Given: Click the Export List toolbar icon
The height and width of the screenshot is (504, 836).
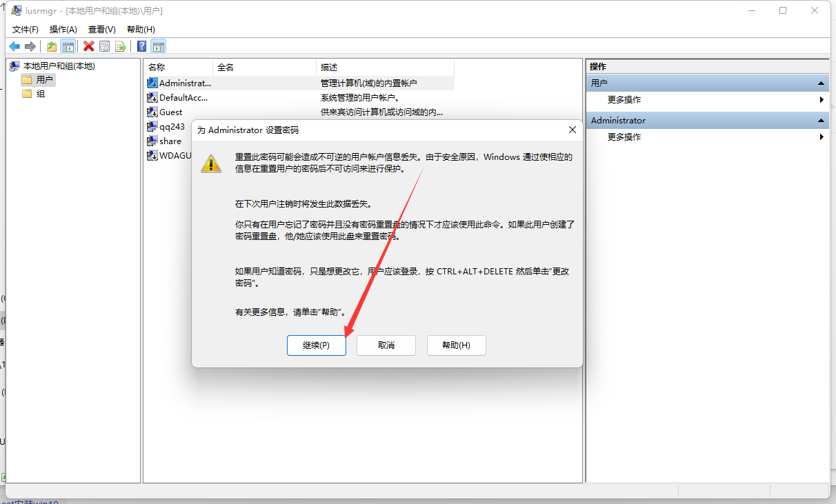Looking at the screenshot, I should coord(121,46).
